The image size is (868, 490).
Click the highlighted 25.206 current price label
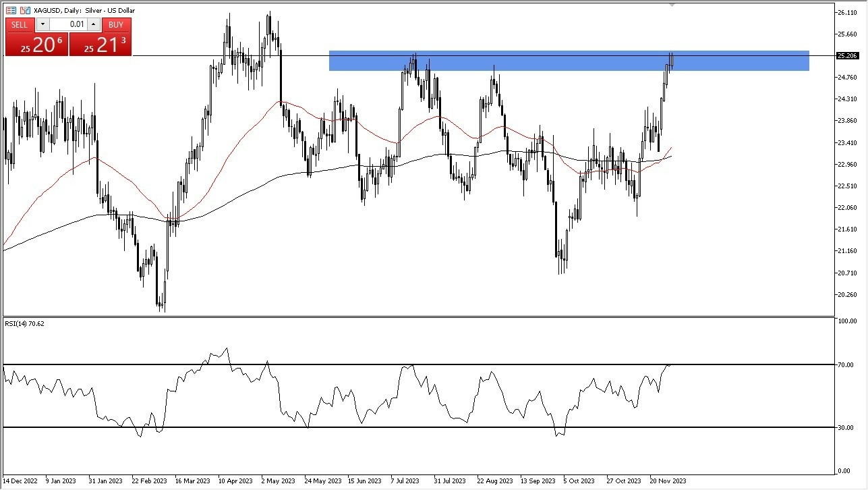pos(846,56)
